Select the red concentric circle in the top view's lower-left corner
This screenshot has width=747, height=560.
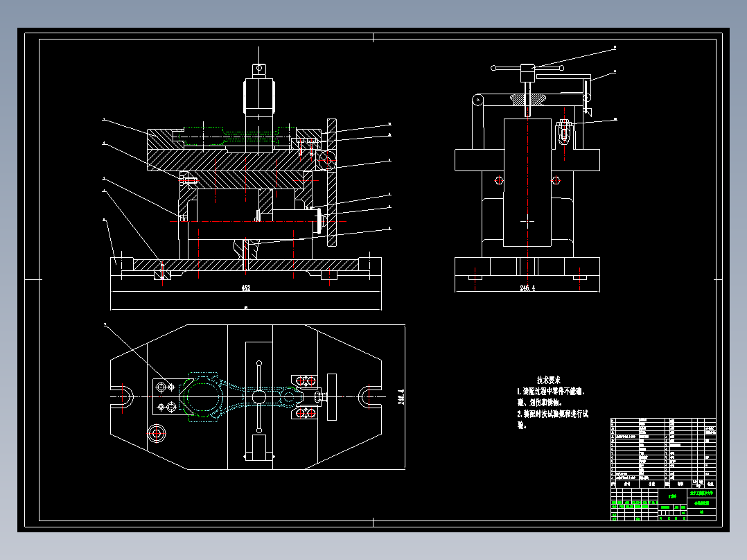tap(157, 434)
